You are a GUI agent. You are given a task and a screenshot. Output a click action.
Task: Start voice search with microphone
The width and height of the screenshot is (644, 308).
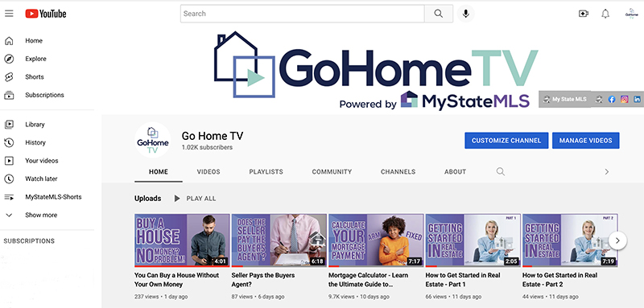[x=465, y=14]
